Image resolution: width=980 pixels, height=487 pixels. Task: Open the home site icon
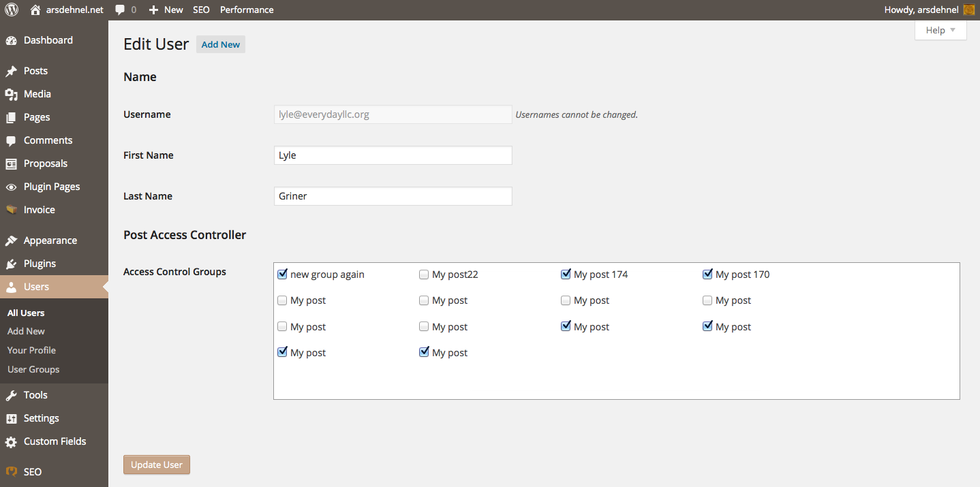pyautogui.click(x=35, y=10)
